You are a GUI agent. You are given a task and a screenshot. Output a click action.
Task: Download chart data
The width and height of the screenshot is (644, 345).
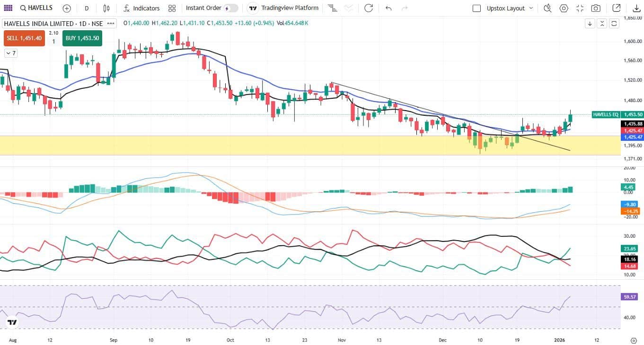(x=635, y=8)
